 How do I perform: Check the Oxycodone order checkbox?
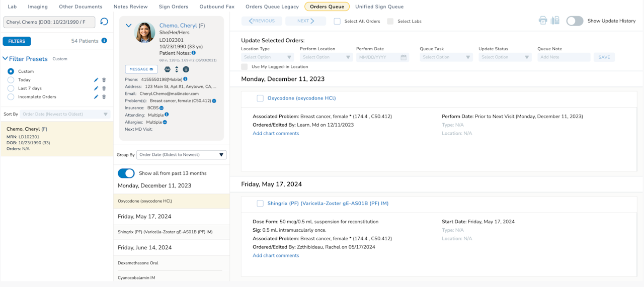pos(260,99)
